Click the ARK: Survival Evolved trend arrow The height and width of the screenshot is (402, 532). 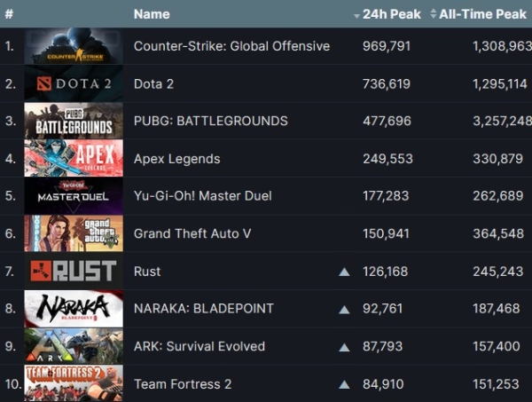tap(344, 347)
